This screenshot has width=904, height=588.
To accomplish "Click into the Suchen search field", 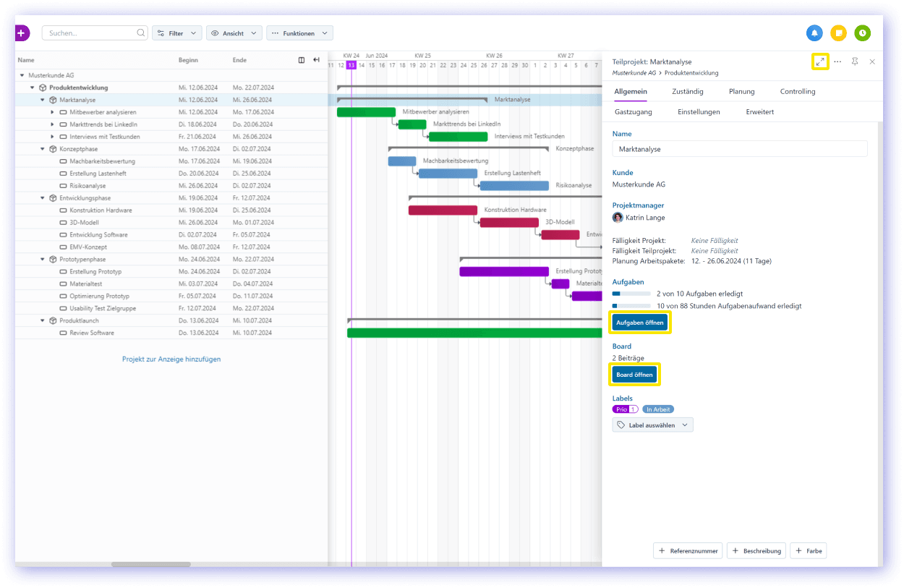I will [x=90, y=33].
